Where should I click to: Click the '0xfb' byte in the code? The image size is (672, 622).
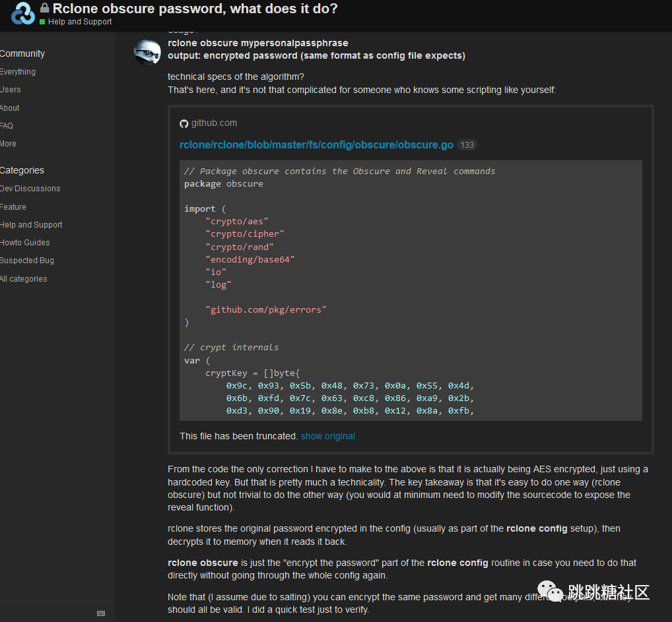(x=459, y=411)
